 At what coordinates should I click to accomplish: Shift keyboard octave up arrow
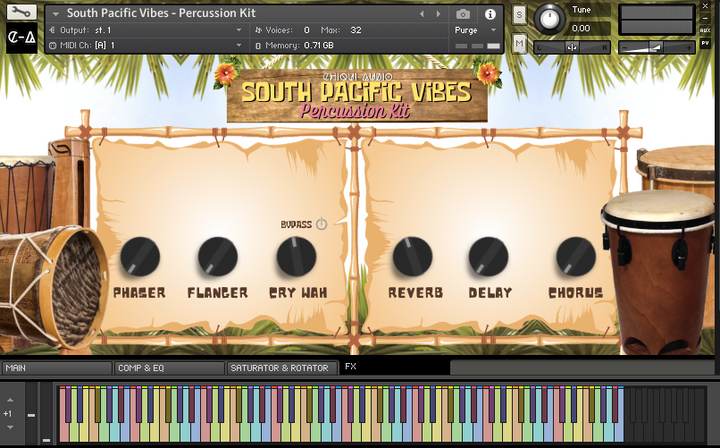pos(10,400)
